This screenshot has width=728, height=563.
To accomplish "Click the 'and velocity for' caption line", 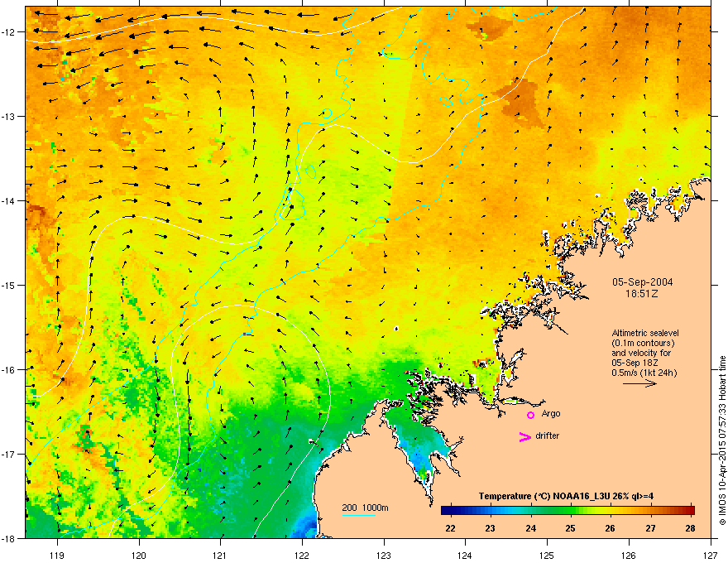I will pyautogui.click(x=640, y=353).
